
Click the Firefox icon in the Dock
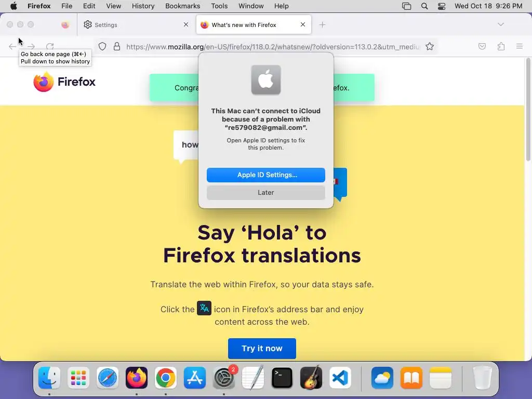click(137, 378)
